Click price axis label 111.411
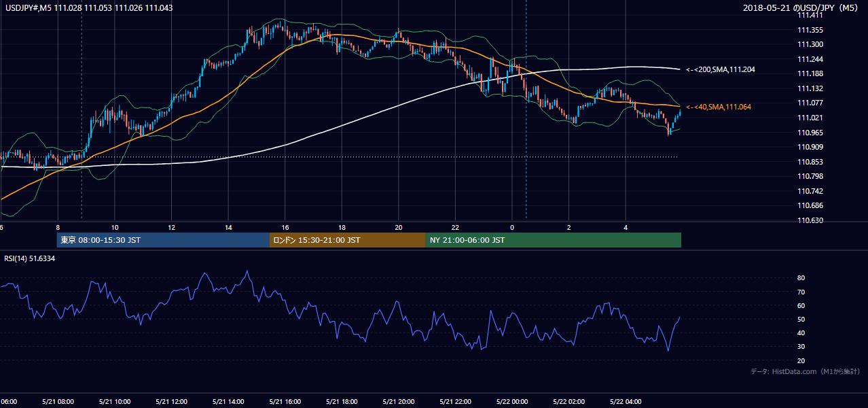 pos(810,16)
